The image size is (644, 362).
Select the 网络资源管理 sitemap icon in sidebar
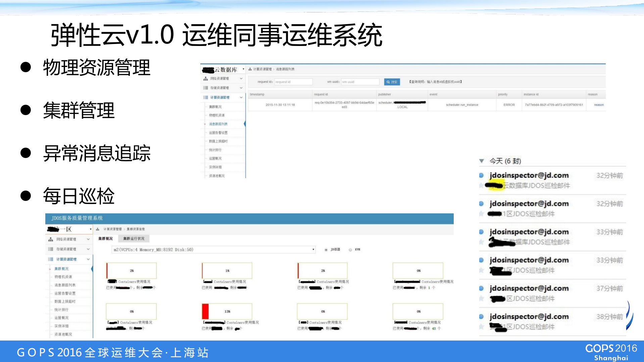205,79
